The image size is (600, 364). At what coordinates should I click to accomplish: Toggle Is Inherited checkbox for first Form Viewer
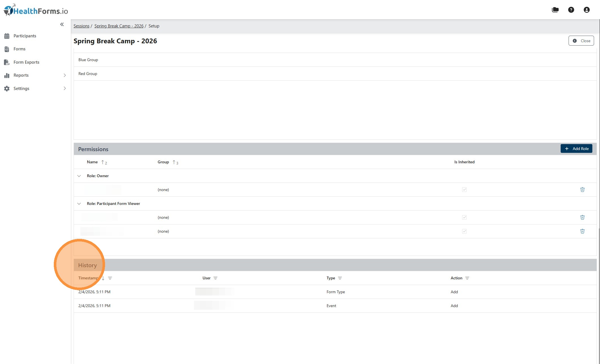pyautogui.click(x=464, y=217)
